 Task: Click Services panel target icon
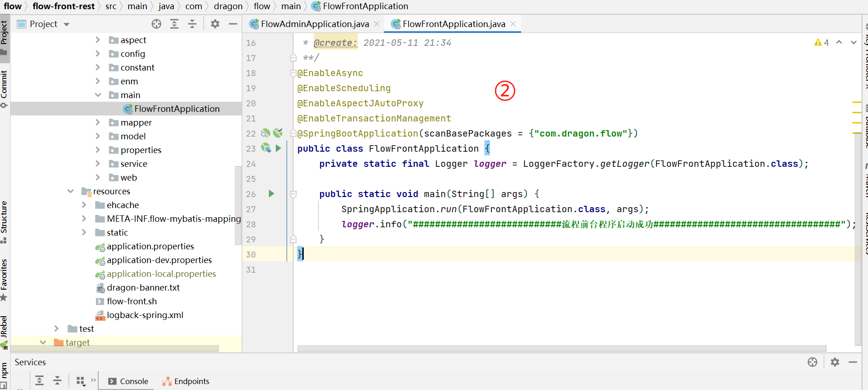click(812, 362)
